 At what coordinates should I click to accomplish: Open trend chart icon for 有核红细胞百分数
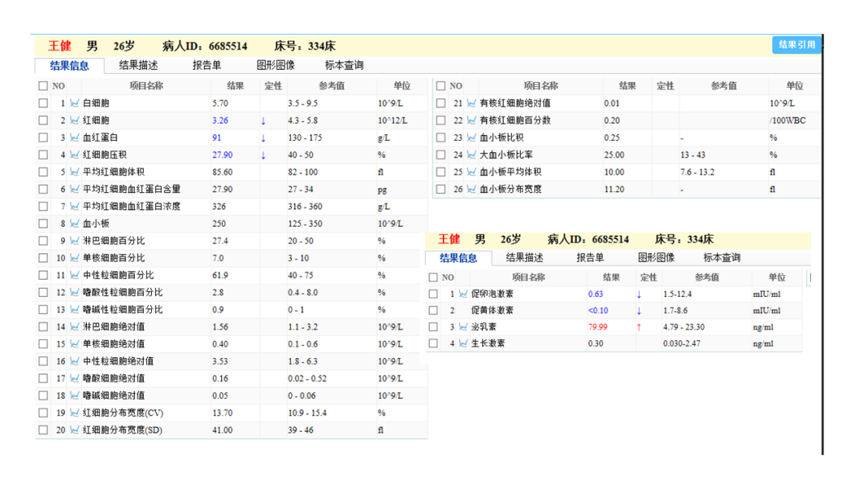click(x=471, y=120)
